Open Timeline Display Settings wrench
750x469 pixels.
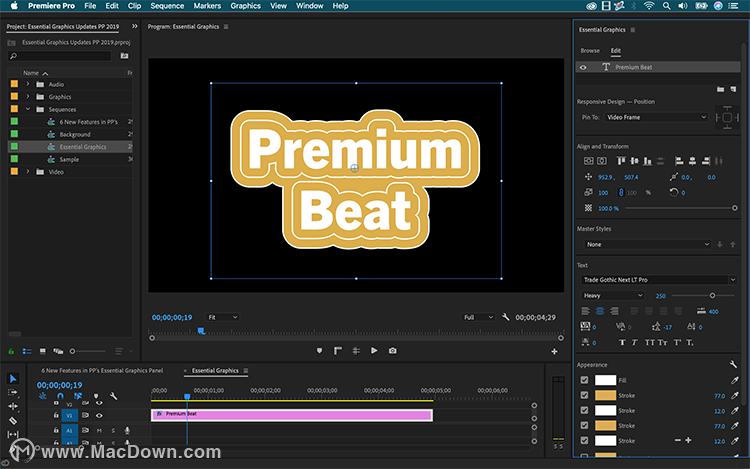coord(113,396)
